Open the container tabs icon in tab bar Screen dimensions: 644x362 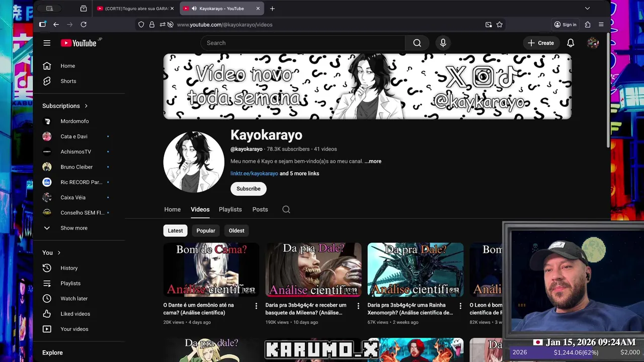84,9
